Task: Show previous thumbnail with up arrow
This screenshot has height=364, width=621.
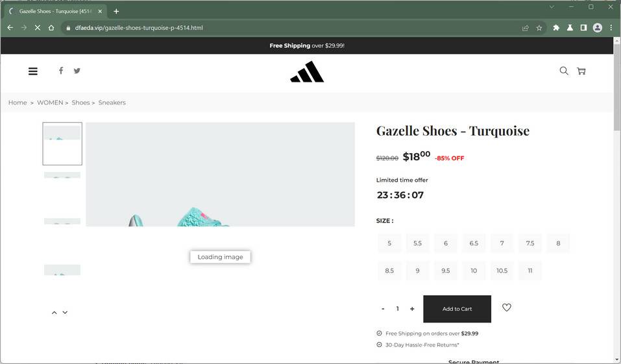Action: (x=55, y=313)
